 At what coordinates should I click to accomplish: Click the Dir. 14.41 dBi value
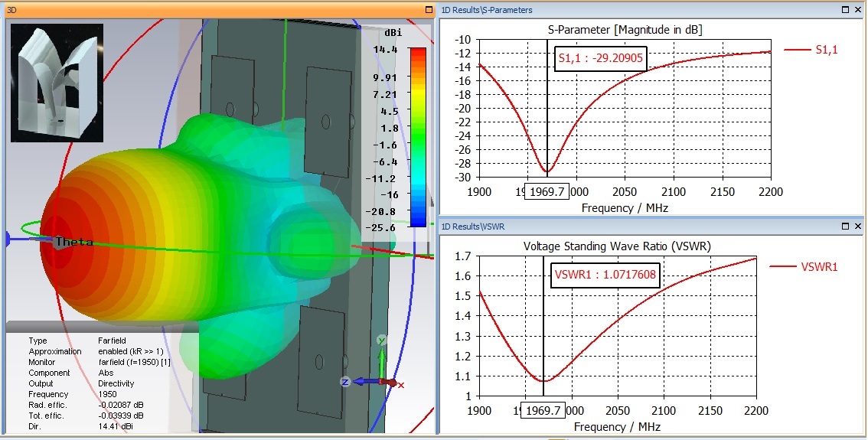click(x=116, y=426)
